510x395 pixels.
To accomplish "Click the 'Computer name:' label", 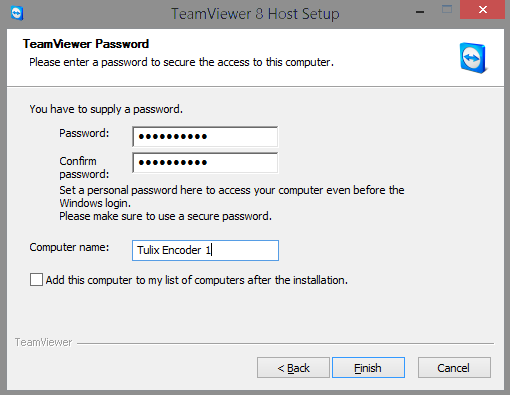I will (69, 247).
